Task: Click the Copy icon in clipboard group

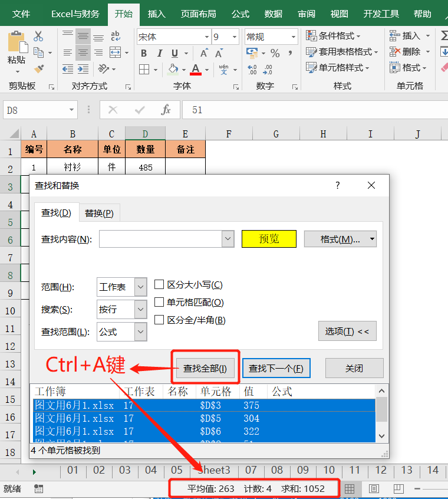Action: [x=38, y=52]
